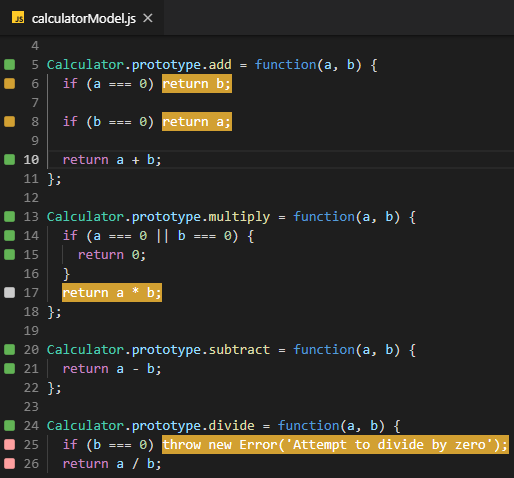Close the calculatorModel.js tab

tap(148, 18)
